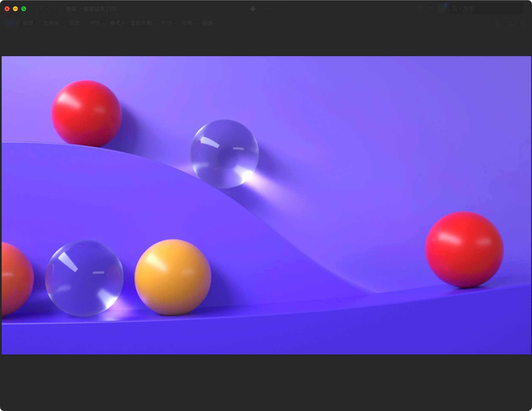The image size is (532, 411).
Task: Open the filter history icon
Action: (497, 24)
